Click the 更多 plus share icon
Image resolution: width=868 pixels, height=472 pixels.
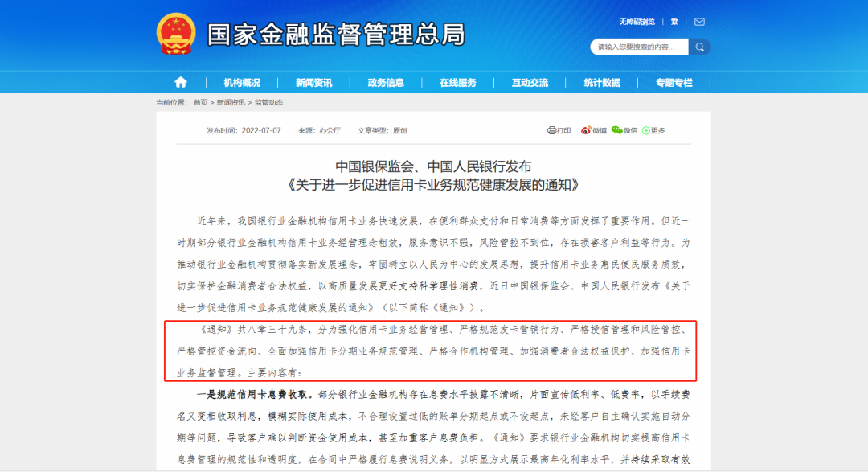653,131
